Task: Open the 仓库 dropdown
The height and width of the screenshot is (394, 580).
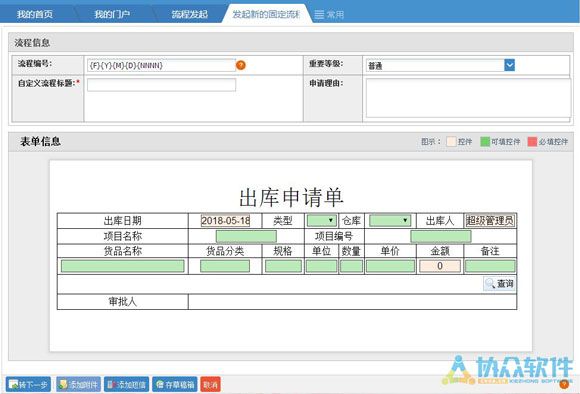Action: click(390, 220)
